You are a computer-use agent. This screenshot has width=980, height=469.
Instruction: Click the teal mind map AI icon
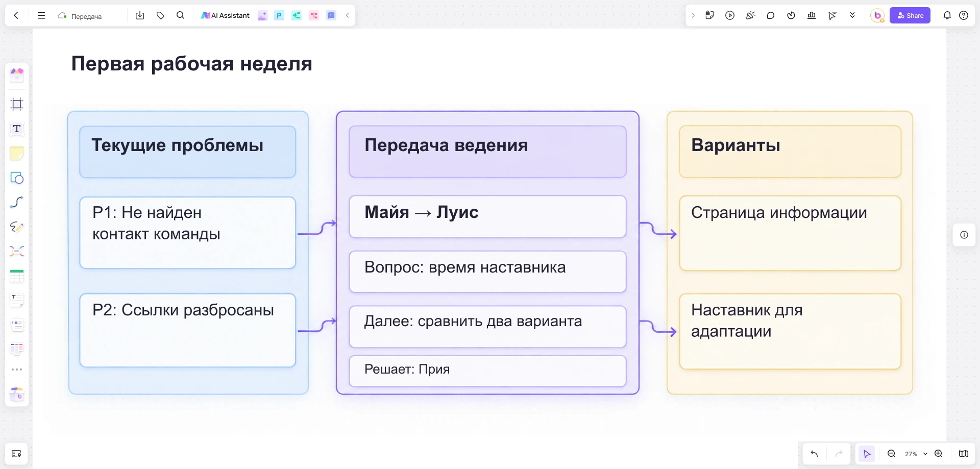(x=297, y=15)
